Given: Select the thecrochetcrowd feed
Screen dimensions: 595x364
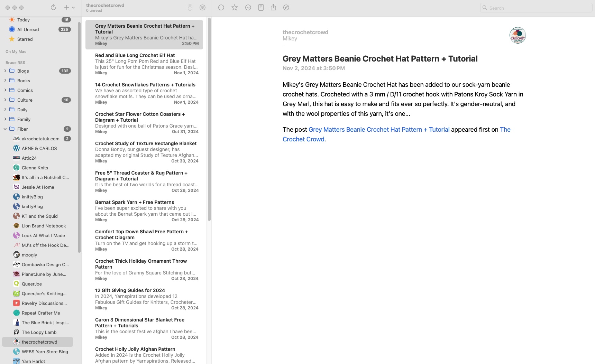Looking at the screenshot, I should tap(37, 342).
